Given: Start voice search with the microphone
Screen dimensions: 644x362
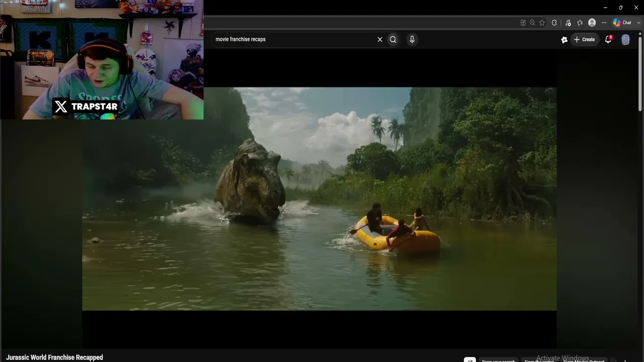Looking at the screenshot, I should [x=412, y=39].
